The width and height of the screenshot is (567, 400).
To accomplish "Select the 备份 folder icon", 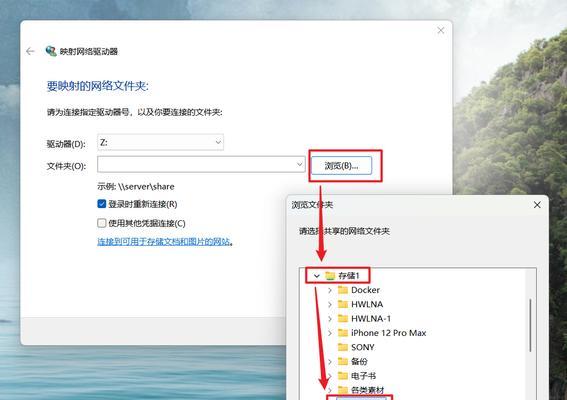I will 342,361.
